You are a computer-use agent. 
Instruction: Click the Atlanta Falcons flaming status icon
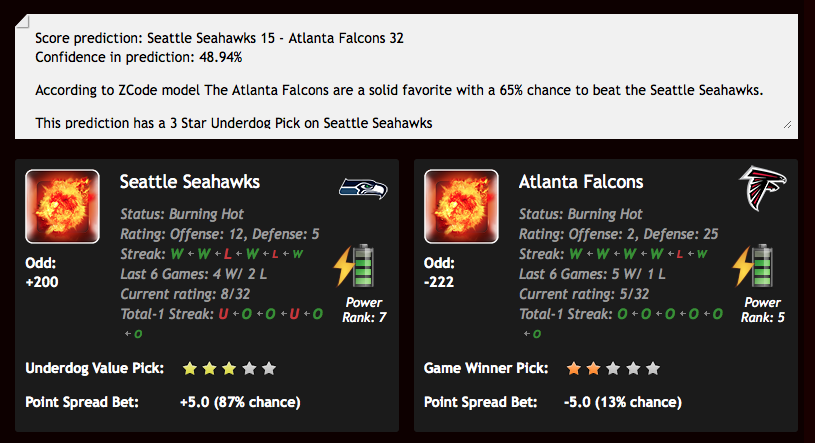pos(461,206)
